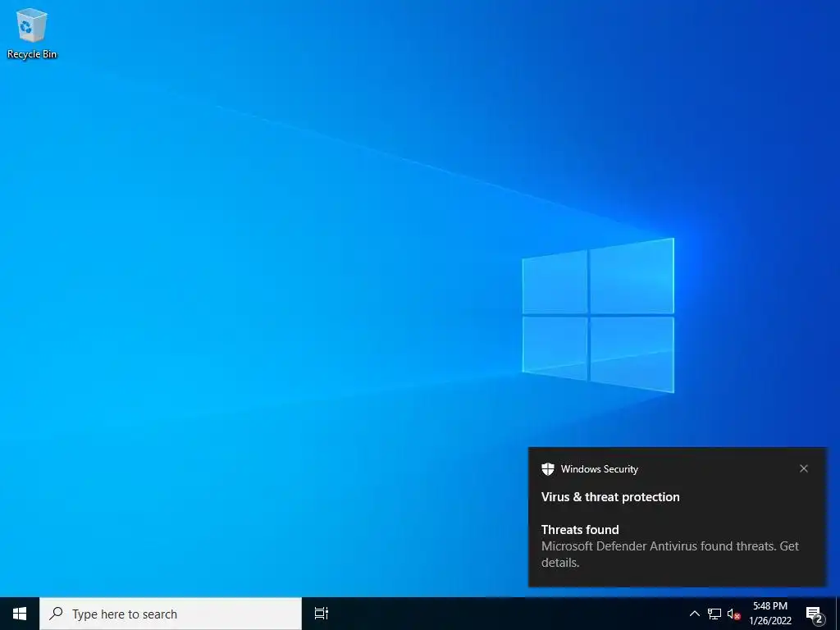Click the search magnifier icon in taskbar
The height and width of the screenshot is (630, 840).
(56, 614)
